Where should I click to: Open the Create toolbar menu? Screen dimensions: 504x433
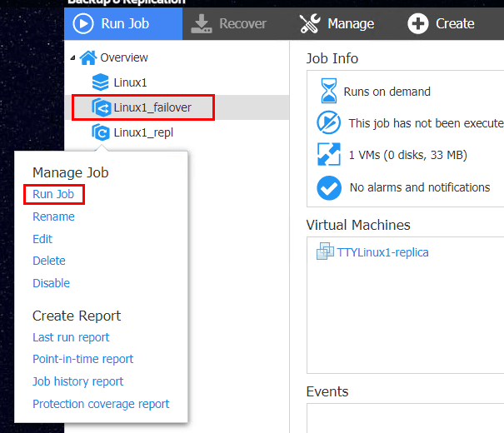tap(441, 24)
